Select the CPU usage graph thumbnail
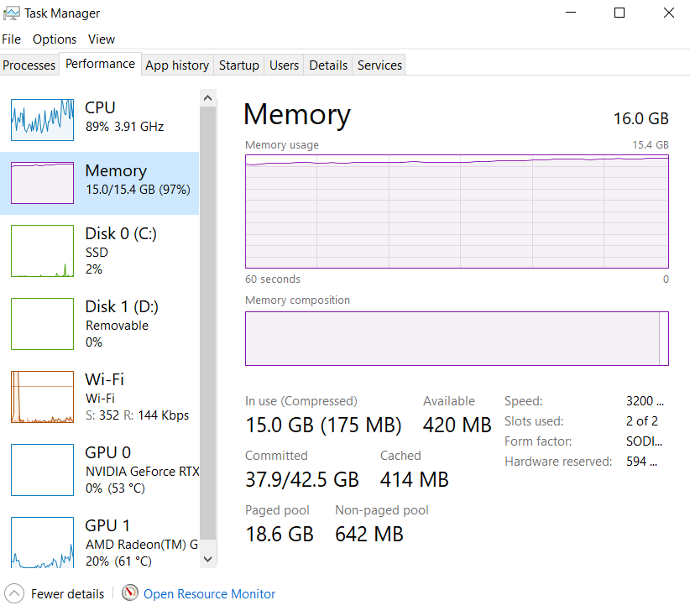690x616 pixels. [x=42, y=119]
